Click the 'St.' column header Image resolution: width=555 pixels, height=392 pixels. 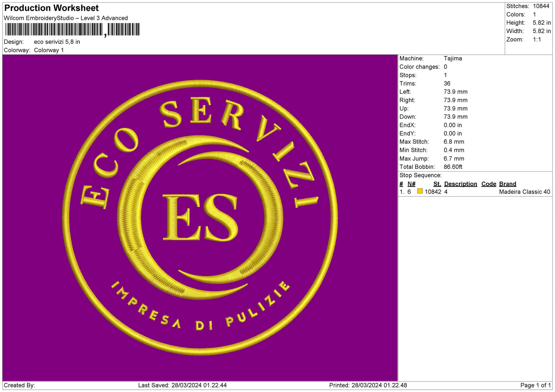coord(437,184)
